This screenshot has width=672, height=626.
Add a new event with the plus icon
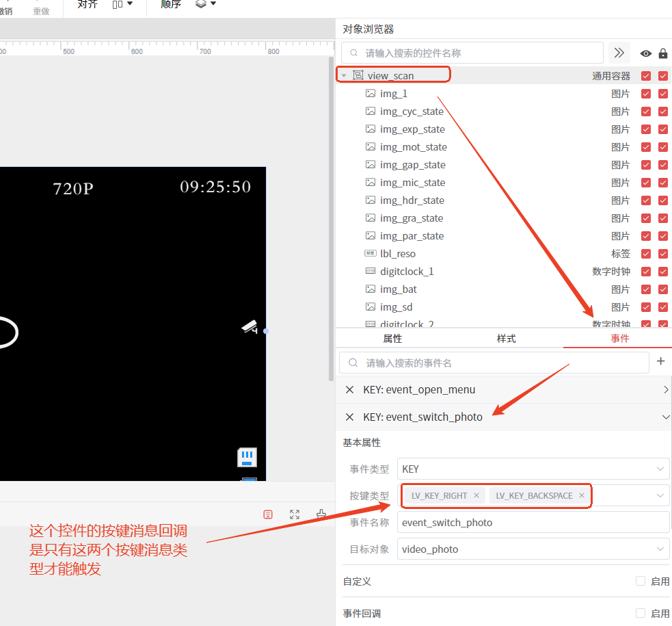(x=660, y=361)
